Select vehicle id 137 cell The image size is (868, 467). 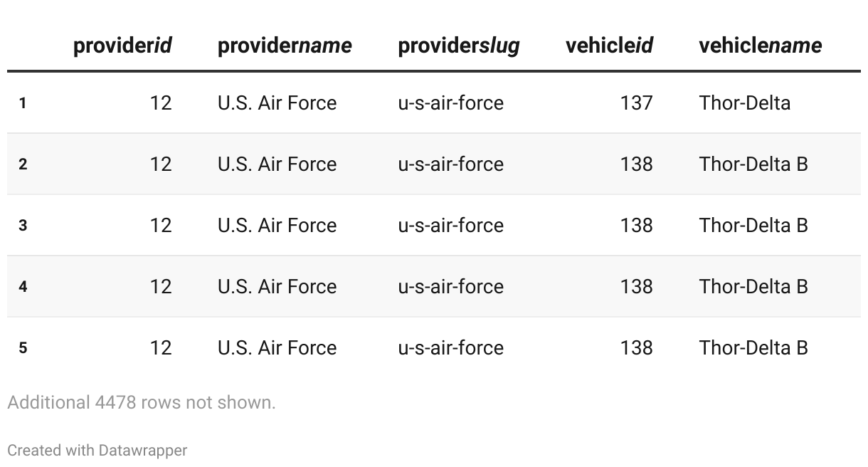coord(636,103)
